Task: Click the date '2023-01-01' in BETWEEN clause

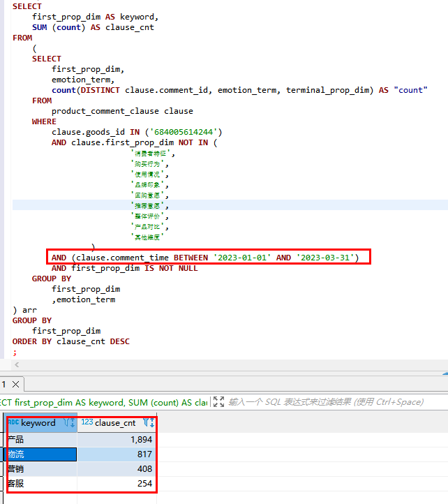Action: pyautogui.click(x=242, y=258)
